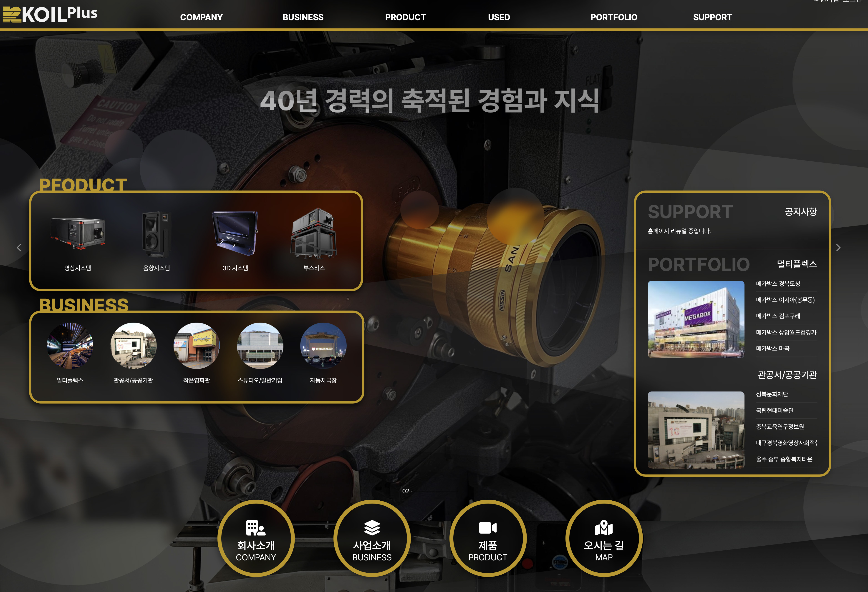Open the 국립현대미술관 portfolio link
Image resolution: width=868 pixels, height=592 pixels.
click(x=774, y=410)
